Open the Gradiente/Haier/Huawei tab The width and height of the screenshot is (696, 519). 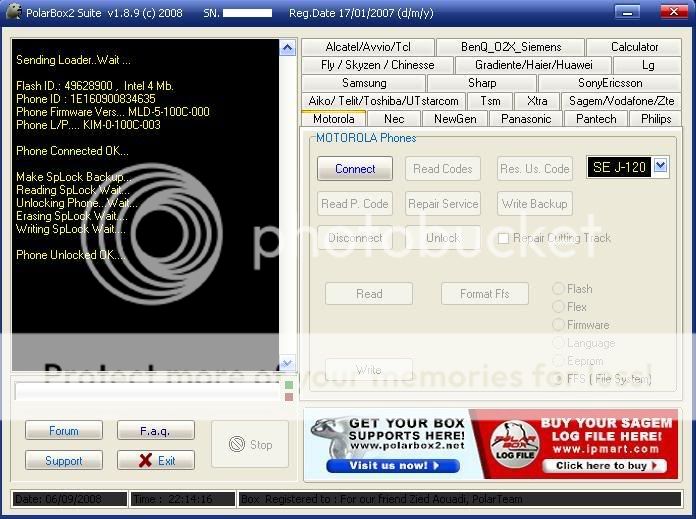pyautogui.click(x=534, y=65)
